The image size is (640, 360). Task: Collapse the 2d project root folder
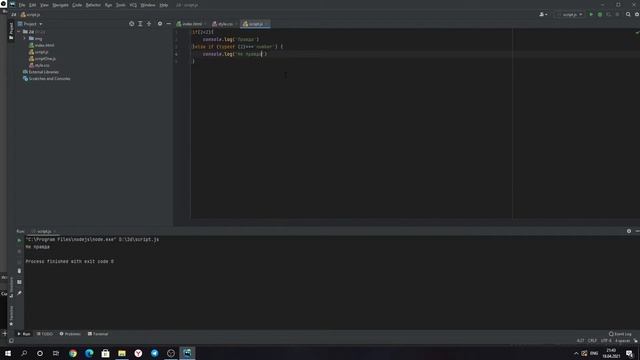click(x=19, y=32)
